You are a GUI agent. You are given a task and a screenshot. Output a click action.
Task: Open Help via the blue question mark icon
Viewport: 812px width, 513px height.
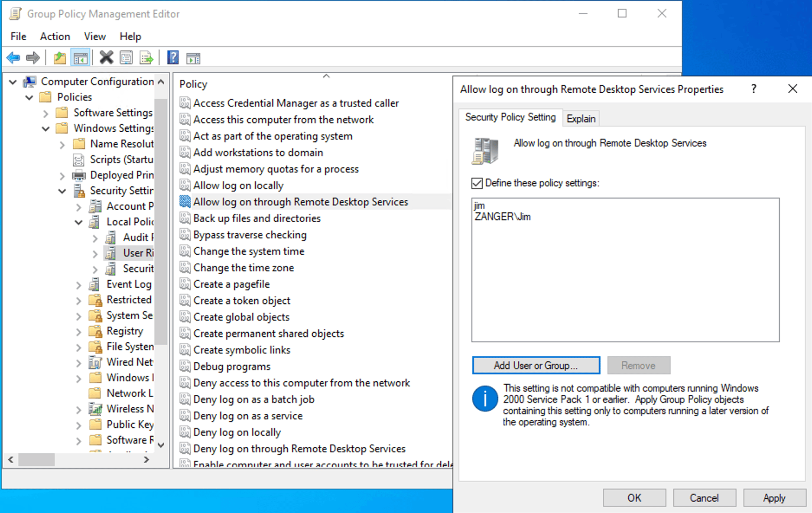172,57
